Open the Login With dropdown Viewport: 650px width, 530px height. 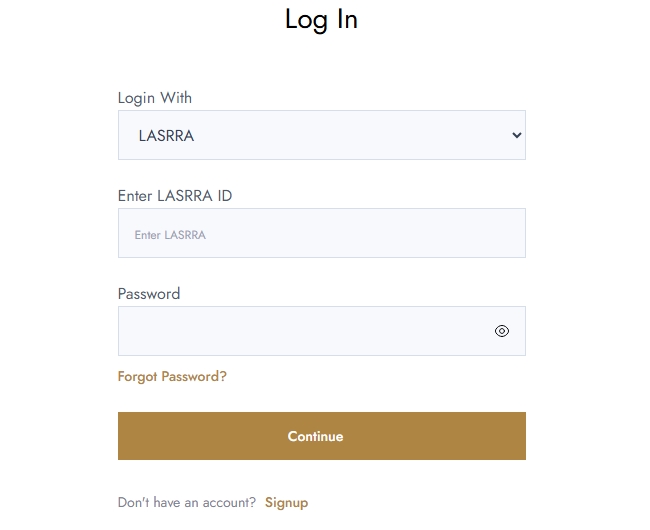coord(321,135)
